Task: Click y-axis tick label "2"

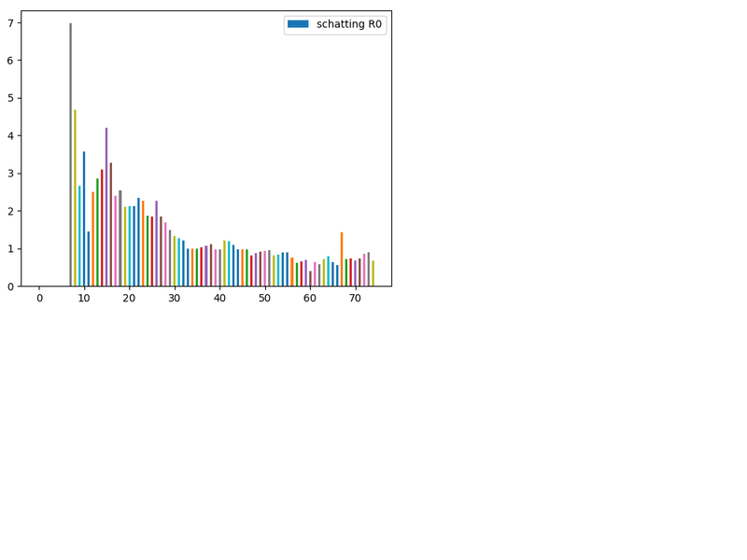Action: [x=10, y=211]
